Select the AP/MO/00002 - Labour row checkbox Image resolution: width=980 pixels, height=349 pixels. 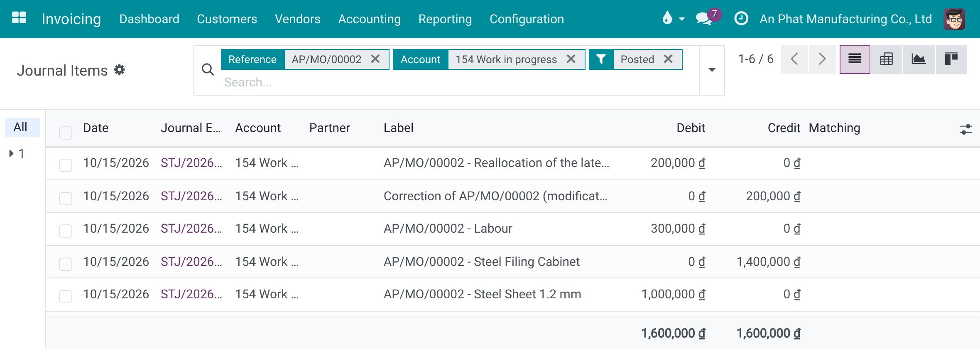66,231
